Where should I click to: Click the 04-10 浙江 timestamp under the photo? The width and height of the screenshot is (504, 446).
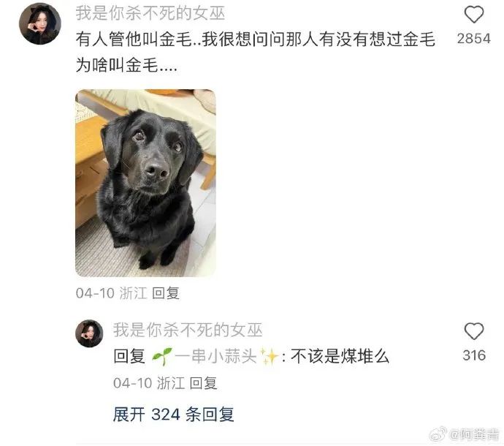coord(111,293)
